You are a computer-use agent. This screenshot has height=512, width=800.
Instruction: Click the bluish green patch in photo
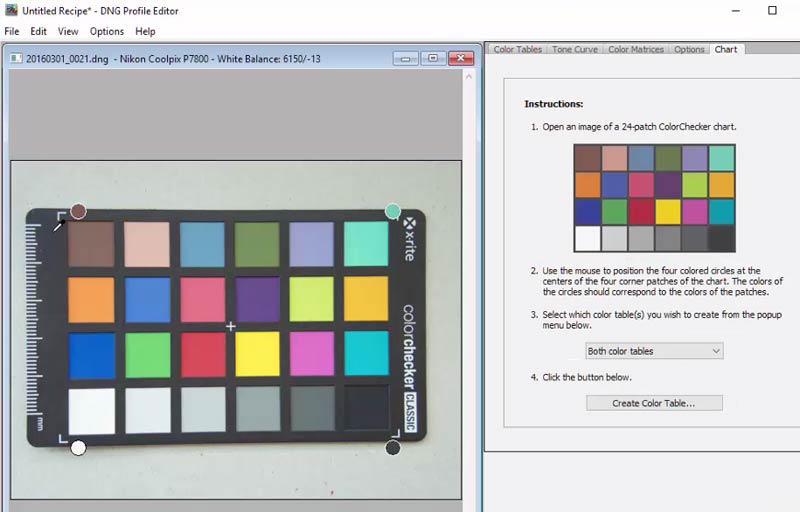(x=366, y=243)
